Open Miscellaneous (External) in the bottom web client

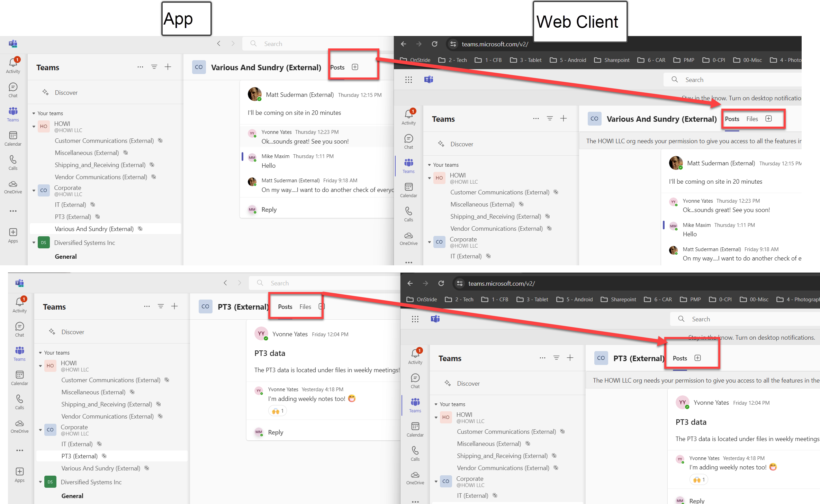click(x=489, y=444)
